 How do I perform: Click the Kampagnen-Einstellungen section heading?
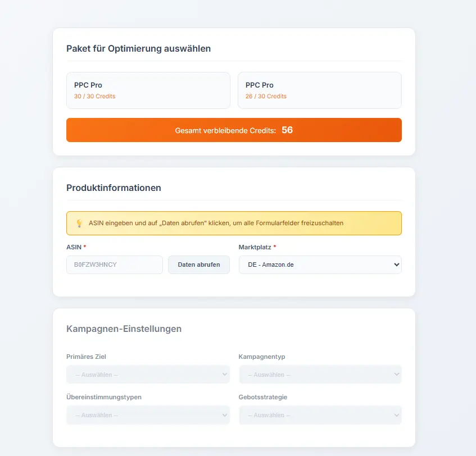(124, 329)
